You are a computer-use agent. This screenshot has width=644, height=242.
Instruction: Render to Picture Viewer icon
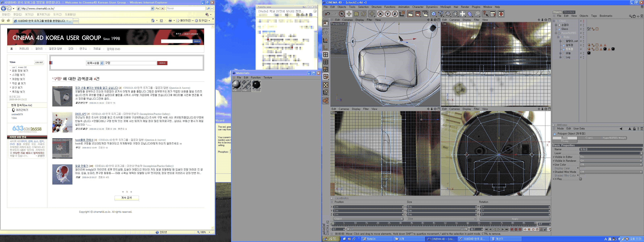coord(418,14)
